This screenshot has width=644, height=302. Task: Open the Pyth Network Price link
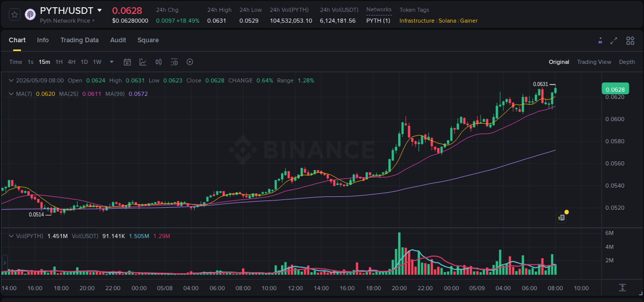[x=67, y=21]
